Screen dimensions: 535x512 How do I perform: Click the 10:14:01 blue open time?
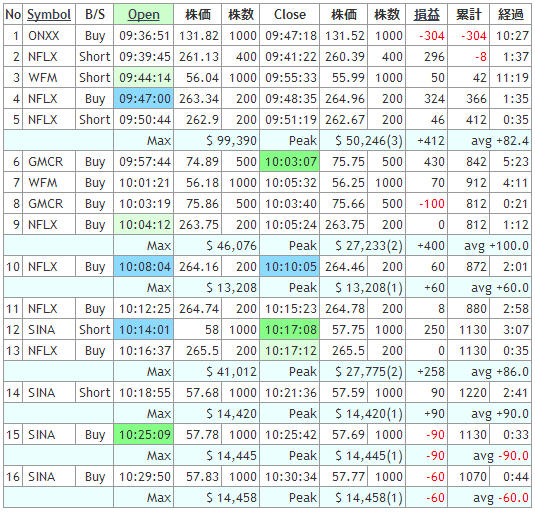coord(144,330)
